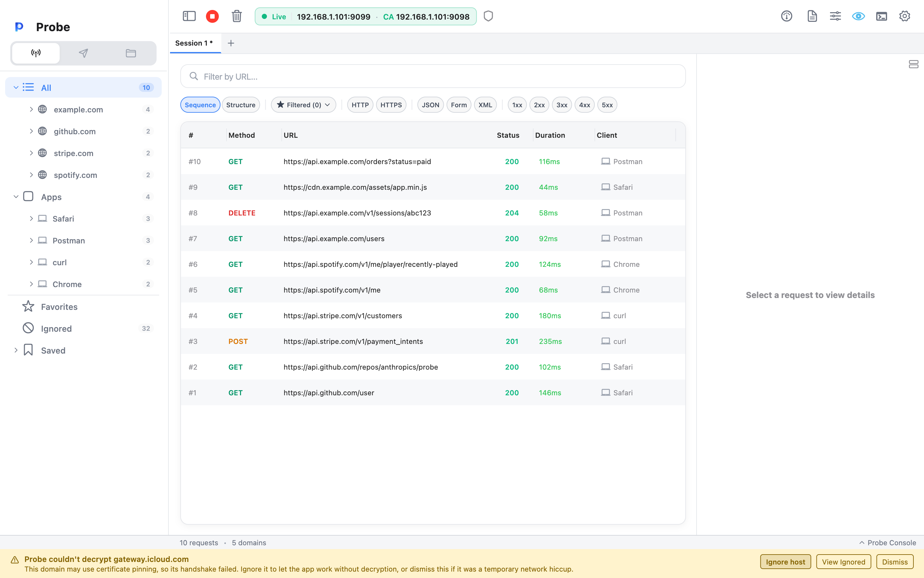The width and height of the screenshot is (924, 578).
Task: Expand the Saved section
Action: point(16,350)
